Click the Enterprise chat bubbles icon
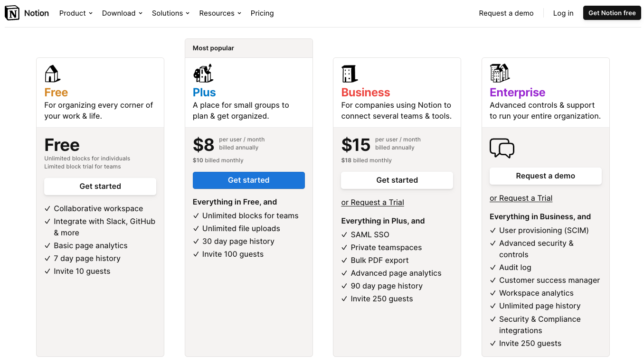Screen dimensions: 644x364 pyautogui.click(x=502, y=148)
